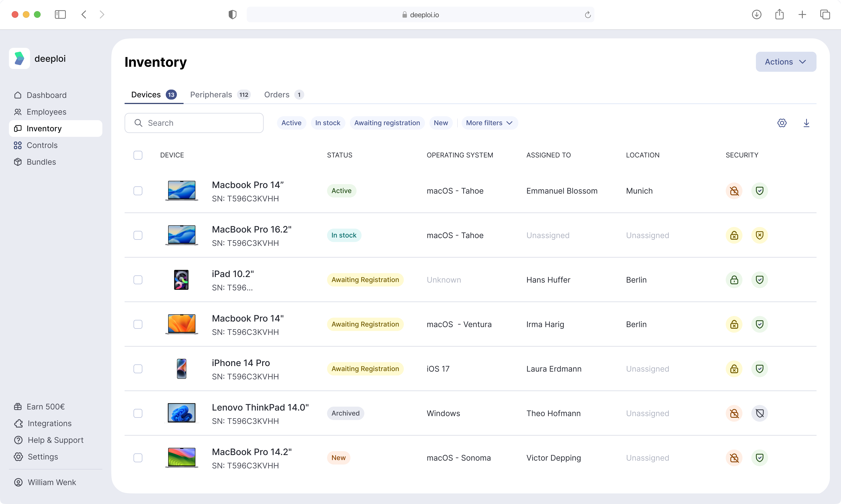Image resolution: width=841 pixels, height=504 pixels.
Task: Open Bundles in the sidebar
Action: coord(56,162)
